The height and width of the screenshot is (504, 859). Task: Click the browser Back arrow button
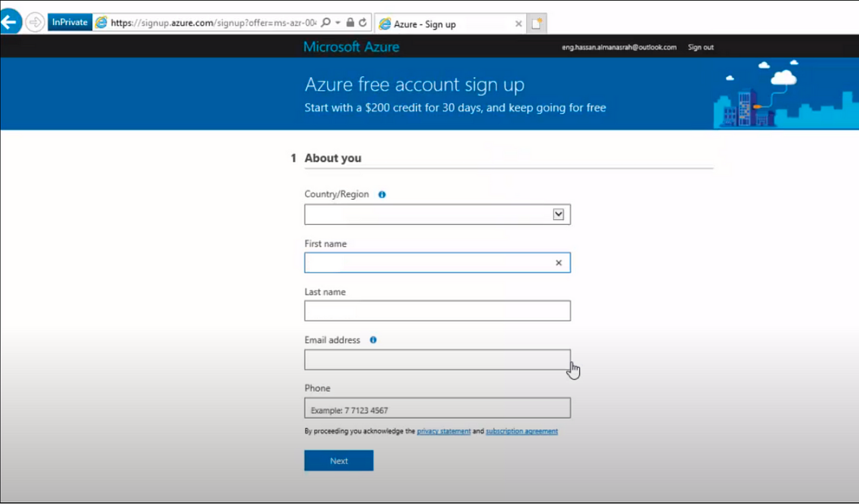(x=10, y=22)
